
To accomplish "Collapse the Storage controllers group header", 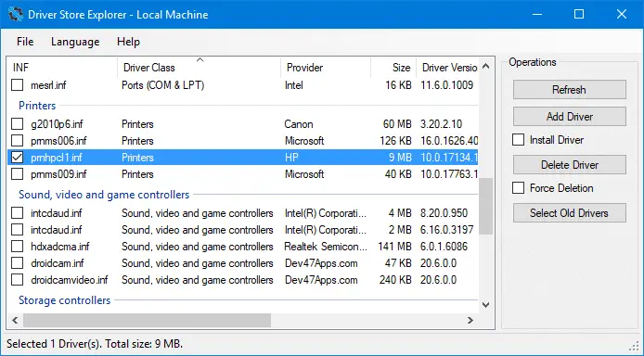I will tap(64, 300).
